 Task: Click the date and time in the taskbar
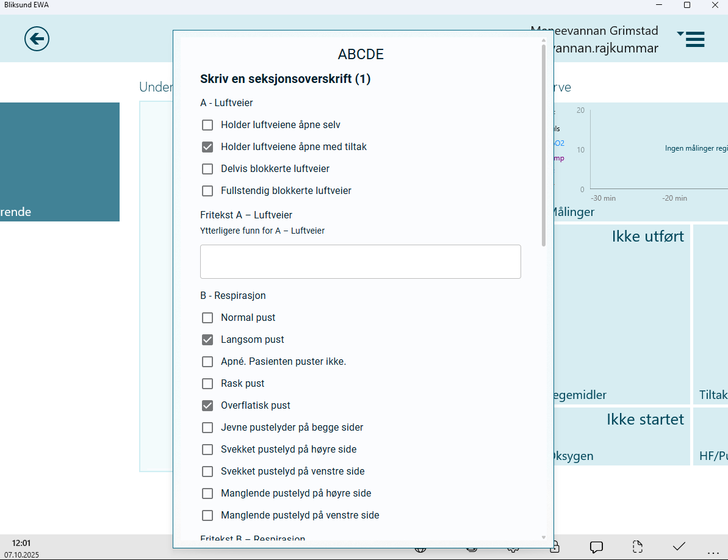point(21,548)
